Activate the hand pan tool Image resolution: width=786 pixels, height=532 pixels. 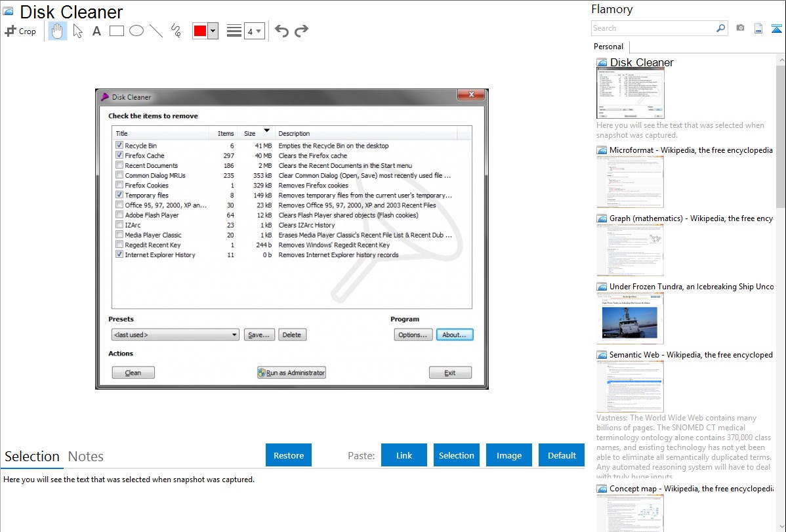58,31
